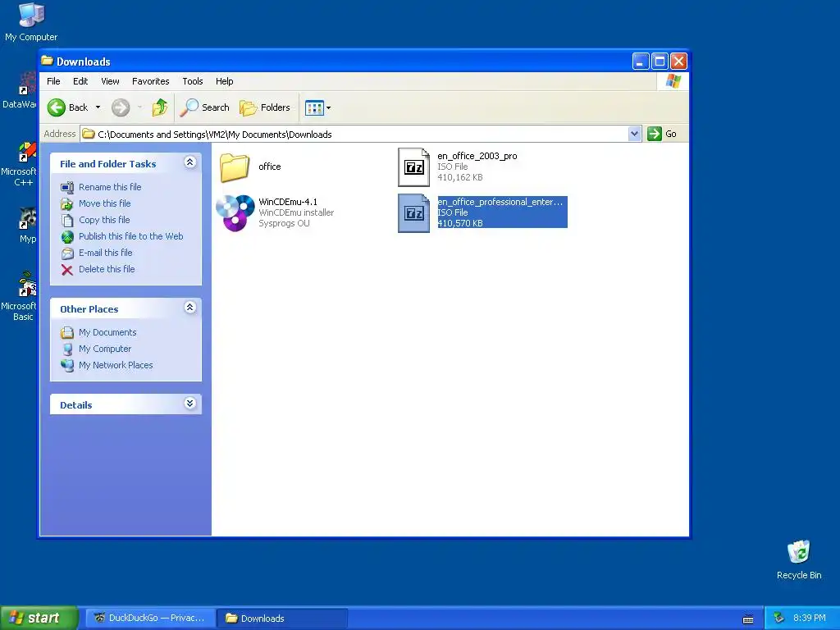Click the WinCDEmu-4.1 file name text

(x=288, y=202)
